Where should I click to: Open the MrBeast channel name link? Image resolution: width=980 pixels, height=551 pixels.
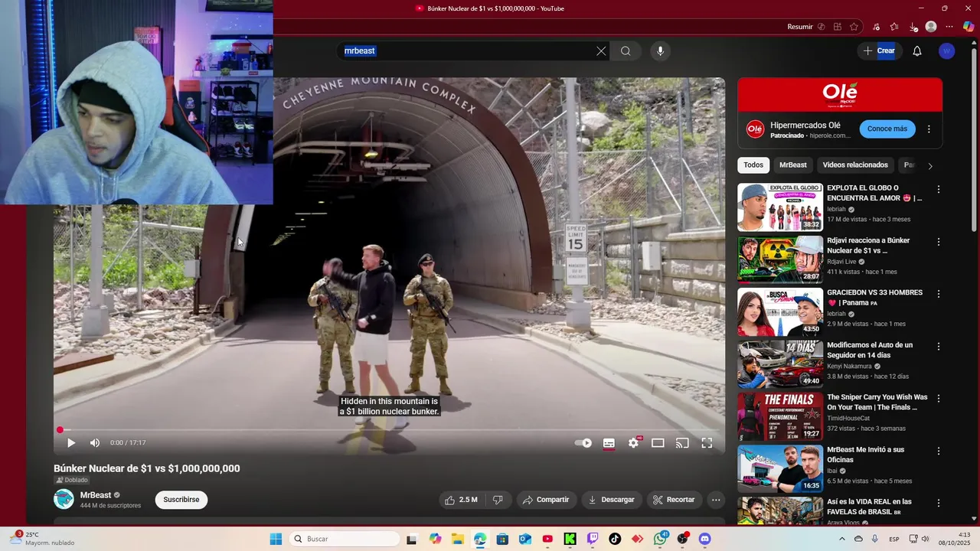tap(96, 495)
